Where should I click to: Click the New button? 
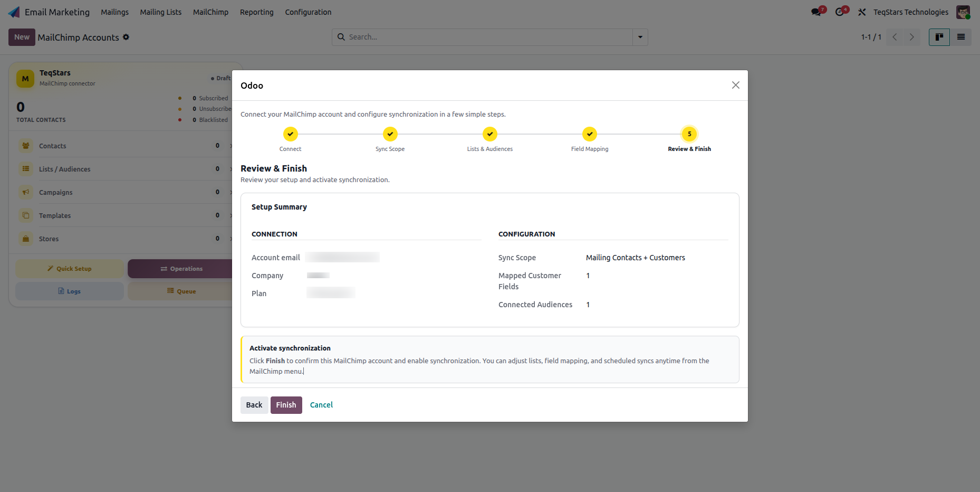pos(22,37)
